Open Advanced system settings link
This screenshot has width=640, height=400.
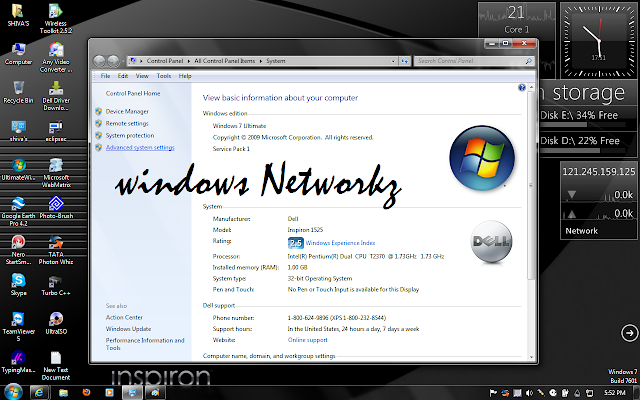pos(140,147)
